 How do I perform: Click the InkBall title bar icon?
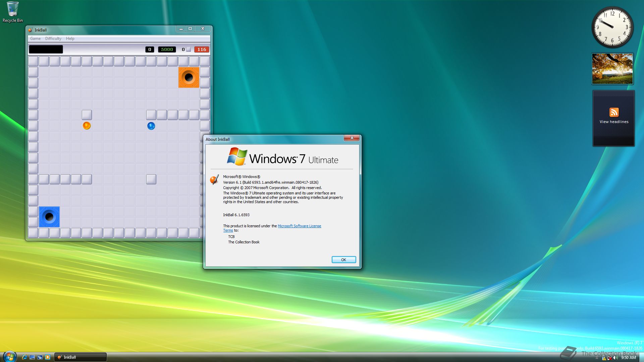[x=31, y=30]
